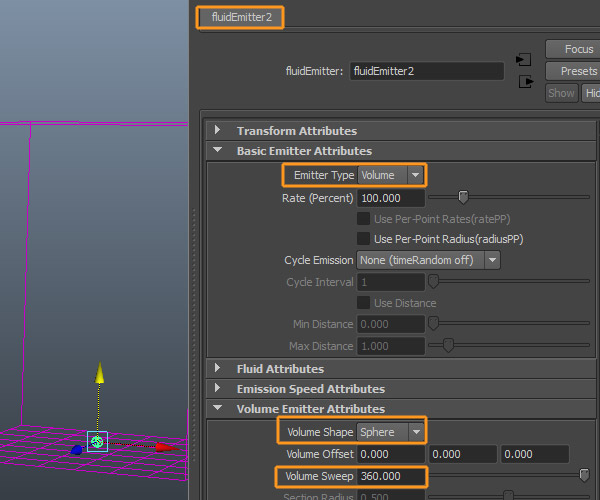Click the Volume Offset label

[320, 454]
